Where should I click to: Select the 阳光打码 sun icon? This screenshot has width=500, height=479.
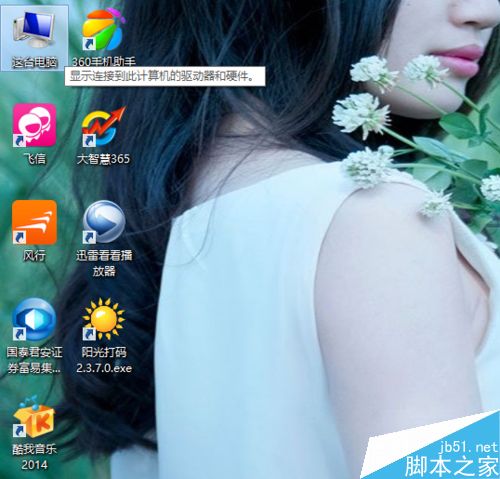104,319
